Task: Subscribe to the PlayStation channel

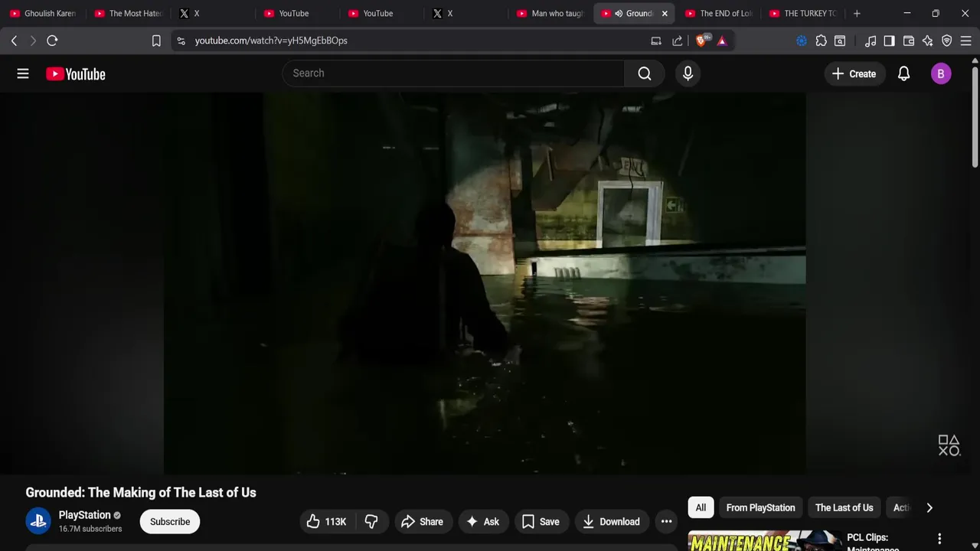Action: click(170, 521)
